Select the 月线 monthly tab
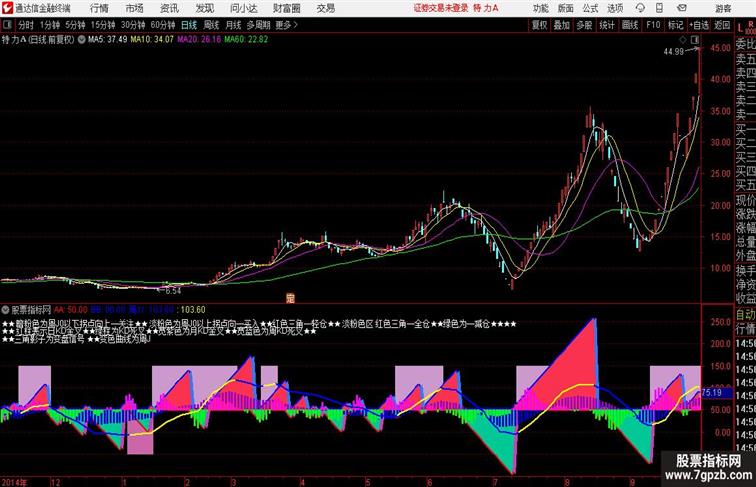This screenshot has width=756, height=487. 233,25
